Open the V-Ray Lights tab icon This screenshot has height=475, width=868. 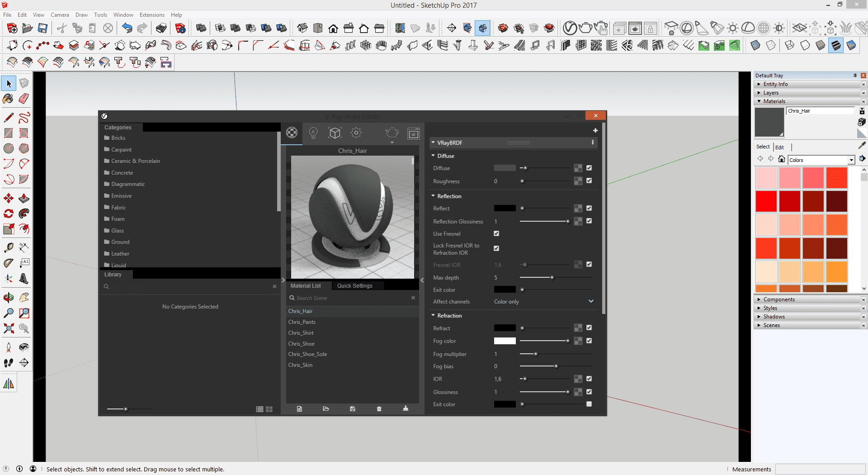pos(313,133)
